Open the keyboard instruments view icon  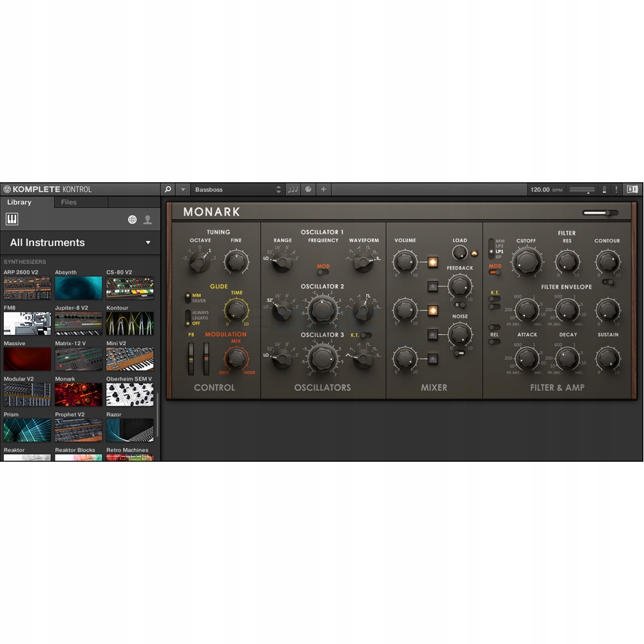[x=12, y=220]
